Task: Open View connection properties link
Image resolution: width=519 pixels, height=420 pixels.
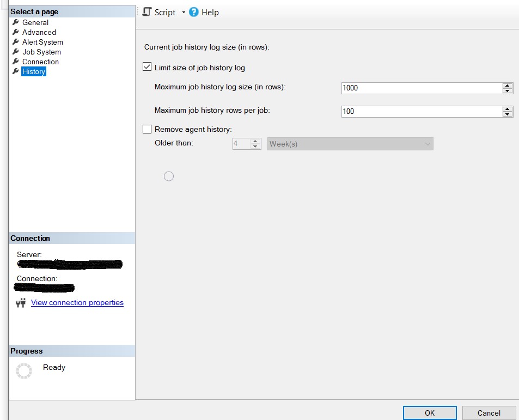Action: (x=77, y=303)
